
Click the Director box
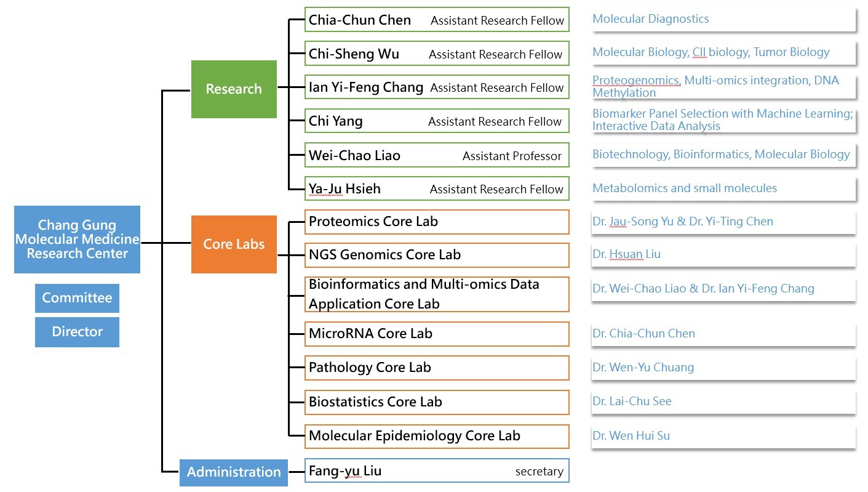pos(77,332)
